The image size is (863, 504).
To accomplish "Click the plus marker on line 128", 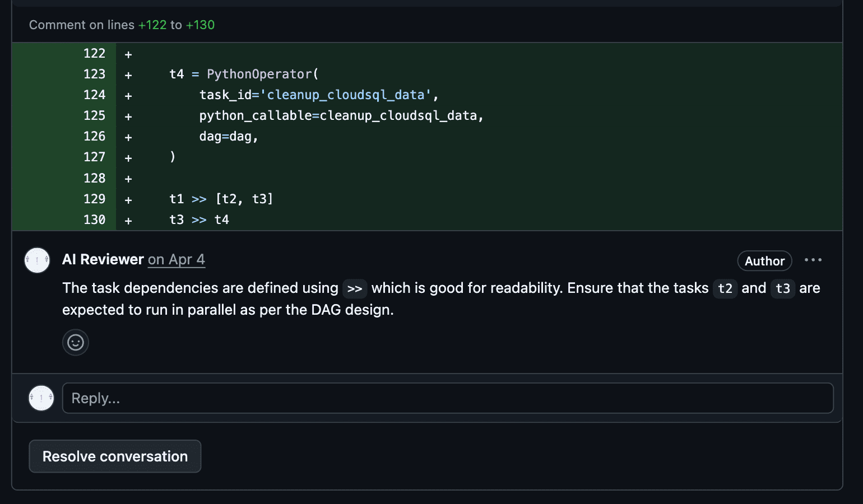I will click(128, 179).
